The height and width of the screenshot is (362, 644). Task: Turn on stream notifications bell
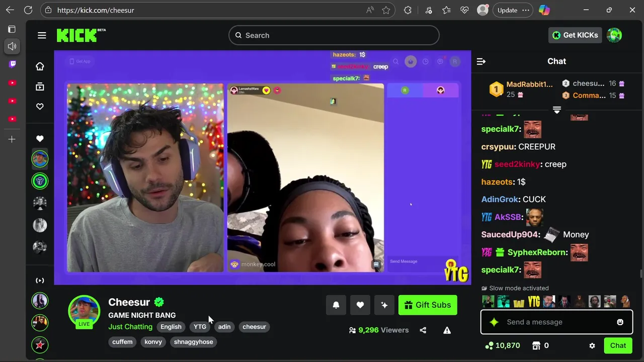(x=336, y=305)
